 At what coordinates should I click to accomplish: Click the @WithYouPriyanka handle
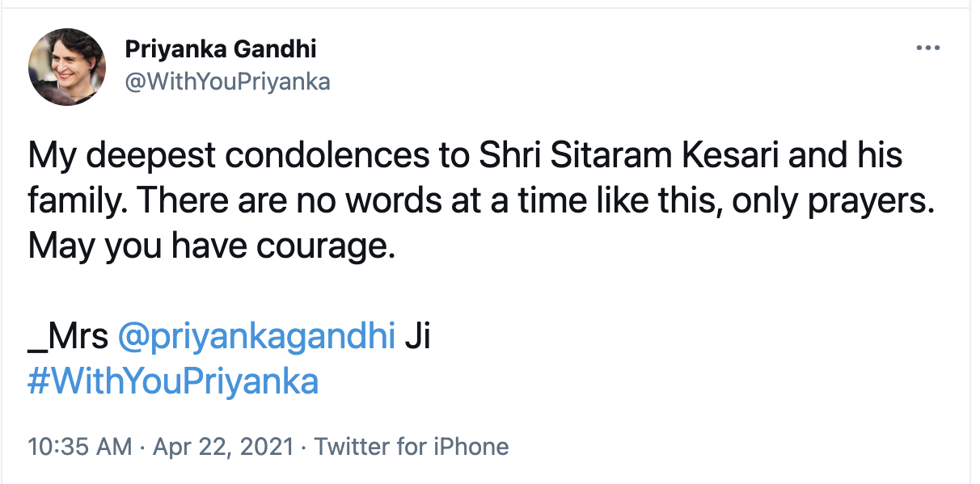(227, 82)
